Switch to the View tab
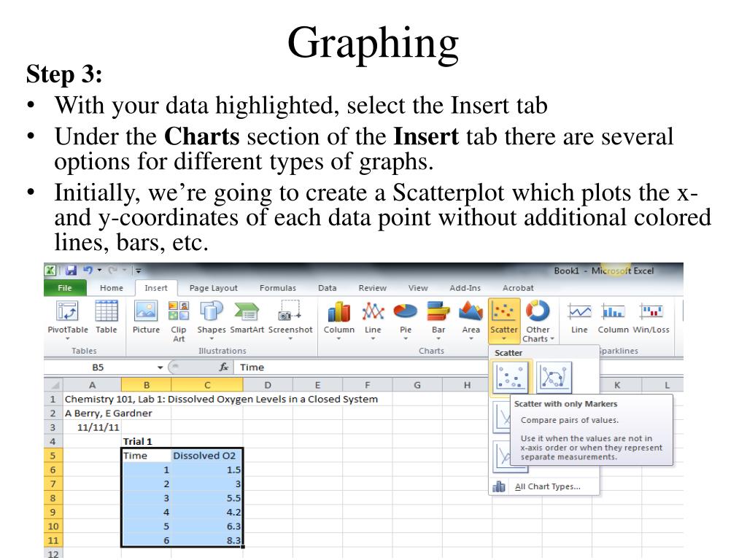 418,287
